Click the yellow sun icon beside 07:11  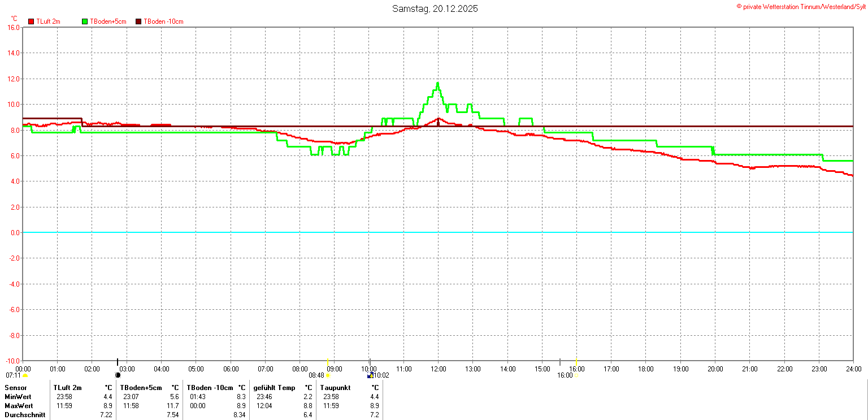pos(25,375)
